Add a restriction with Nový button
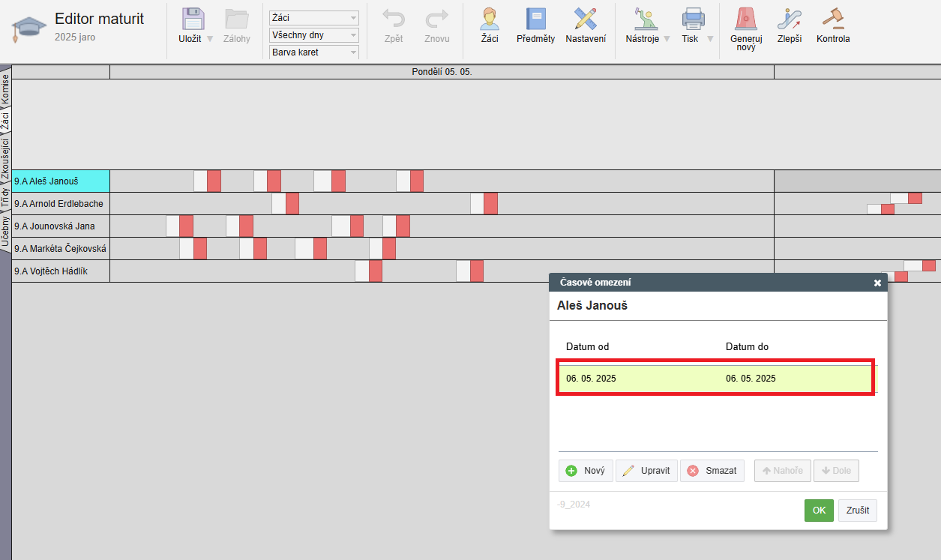The image size is (941, 560). (x=586, y=471)
